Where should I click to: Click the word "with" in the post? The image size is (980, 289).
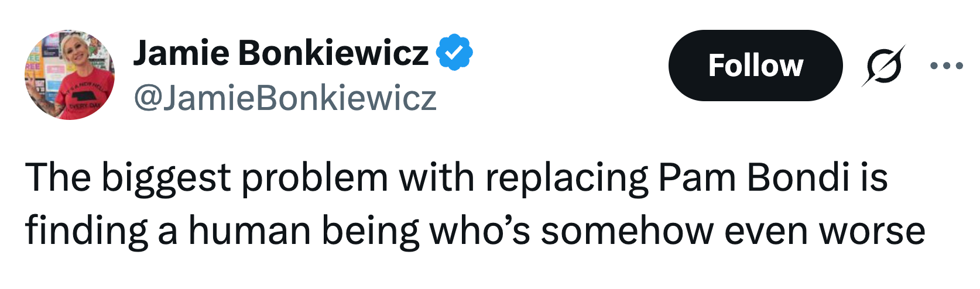click(436, 177)
